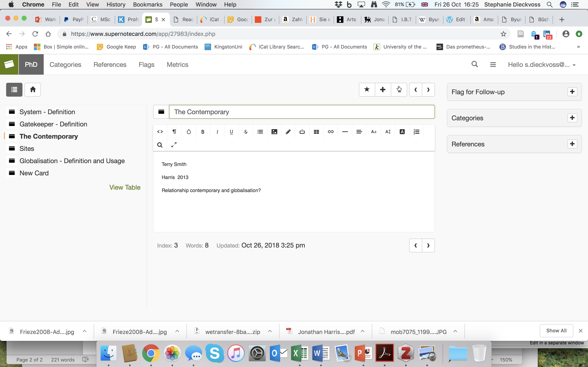Expand the Flag for Follow-up panel
This screenshot has width=588, height=367.
click(x=572, y=92)
